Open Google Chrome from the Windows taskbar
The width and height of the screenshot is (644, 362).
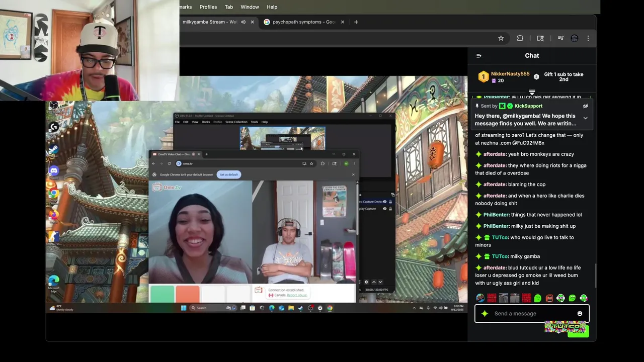(x=330, y=308)
